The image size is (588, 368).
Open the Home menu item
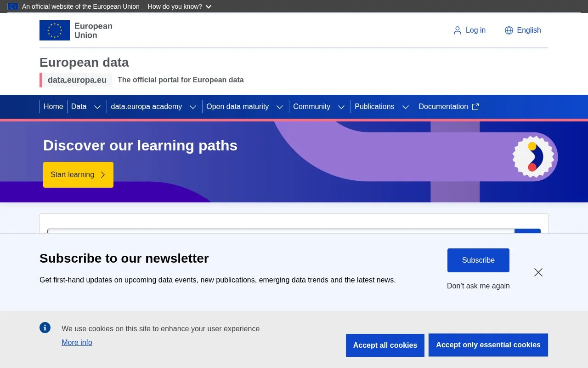[x=53, y=107]
